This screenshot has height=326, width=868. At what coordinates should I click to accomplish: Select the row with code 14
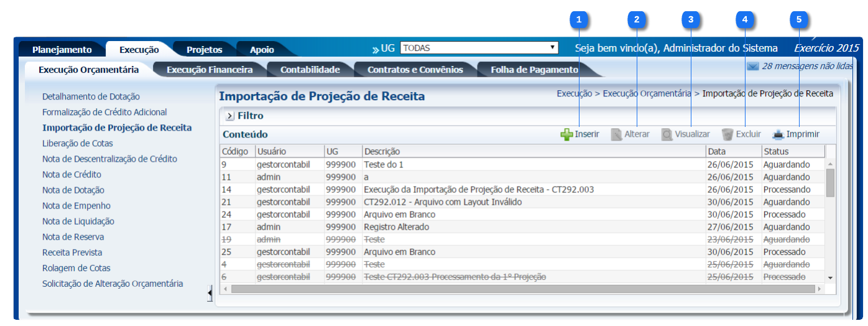click(x=435, y=190)
